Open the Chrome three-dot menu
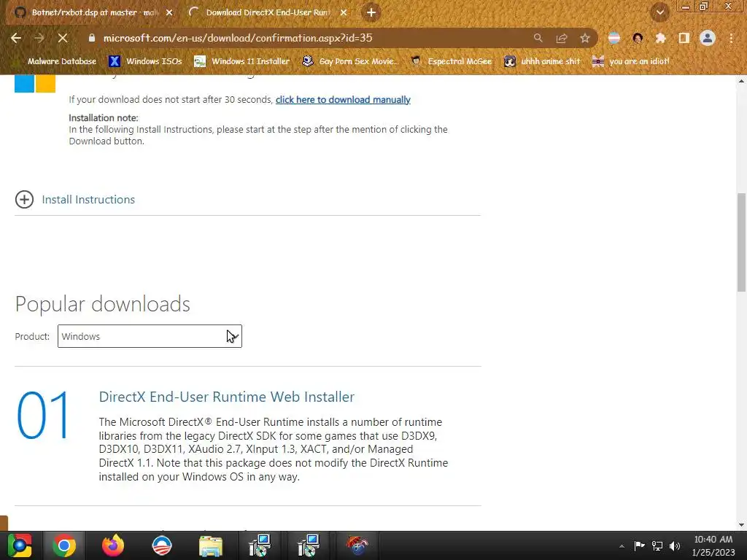747x560 pixels. pos(731,38)
